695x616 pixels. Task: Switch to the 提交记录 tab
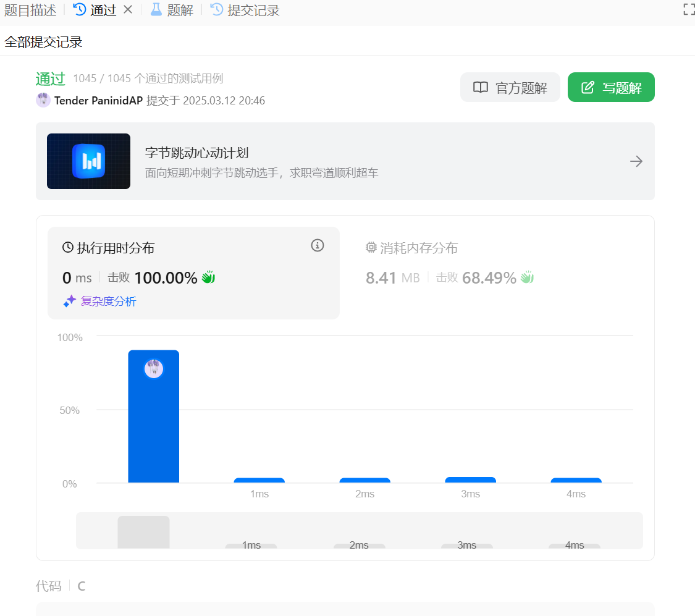click(x=245, y=11)
